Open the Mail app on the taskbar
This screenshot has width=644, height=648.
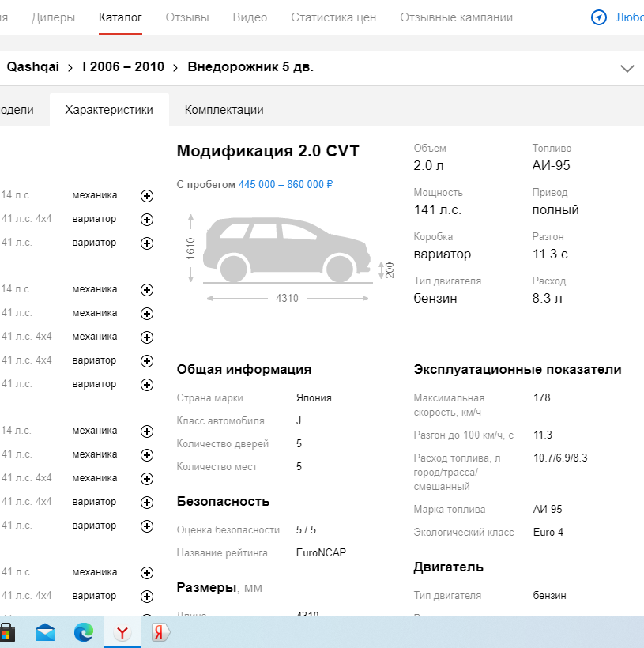(x=45, y=632)
